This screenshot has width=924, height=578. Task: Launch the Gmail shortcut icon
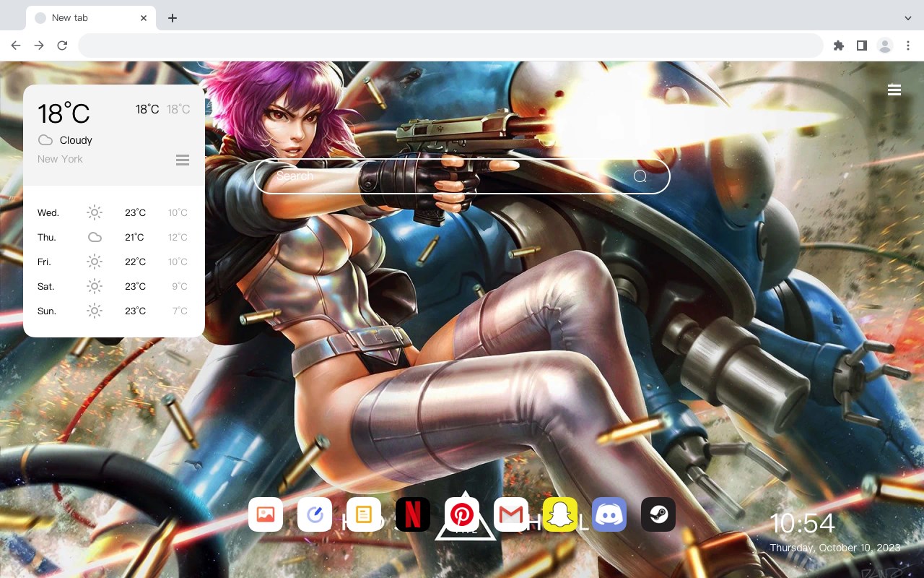[511, 514]
